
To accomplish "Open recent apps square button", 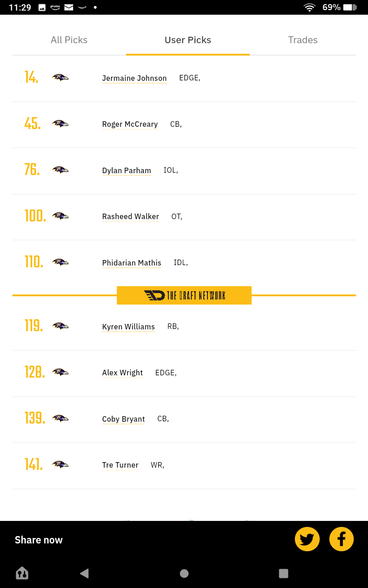I will pyautogui.click(x=283, y=573).
